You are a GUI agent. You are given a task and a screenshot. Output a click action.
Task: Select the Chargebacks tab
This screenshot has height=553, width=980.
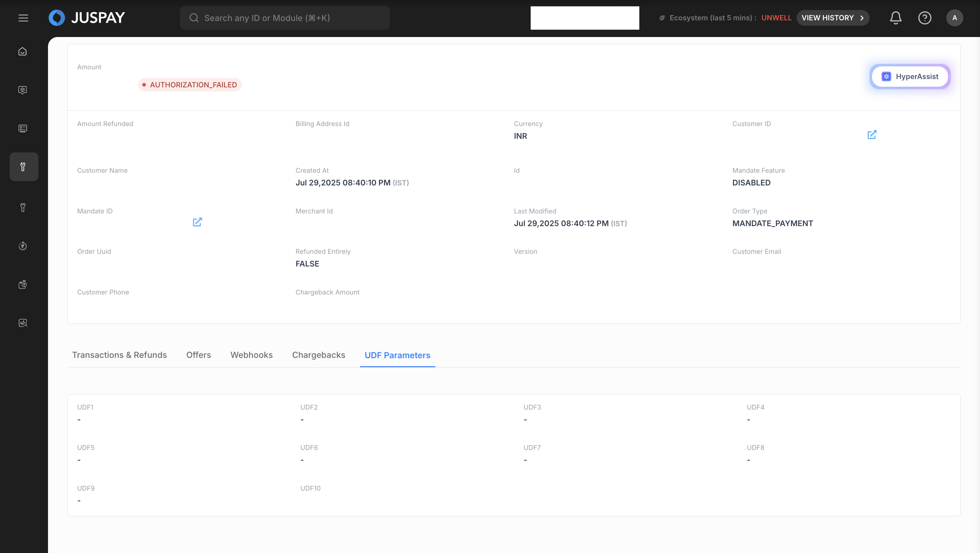click(318, 355)
